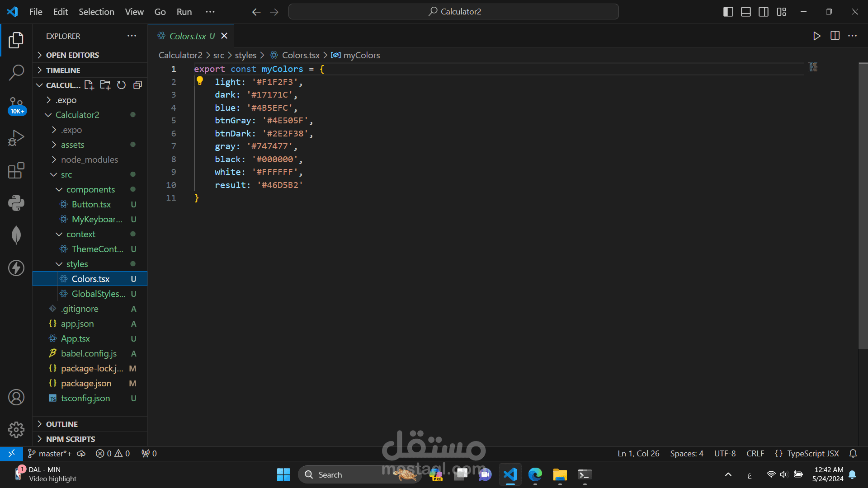Open the Run and Debug view

16,138
